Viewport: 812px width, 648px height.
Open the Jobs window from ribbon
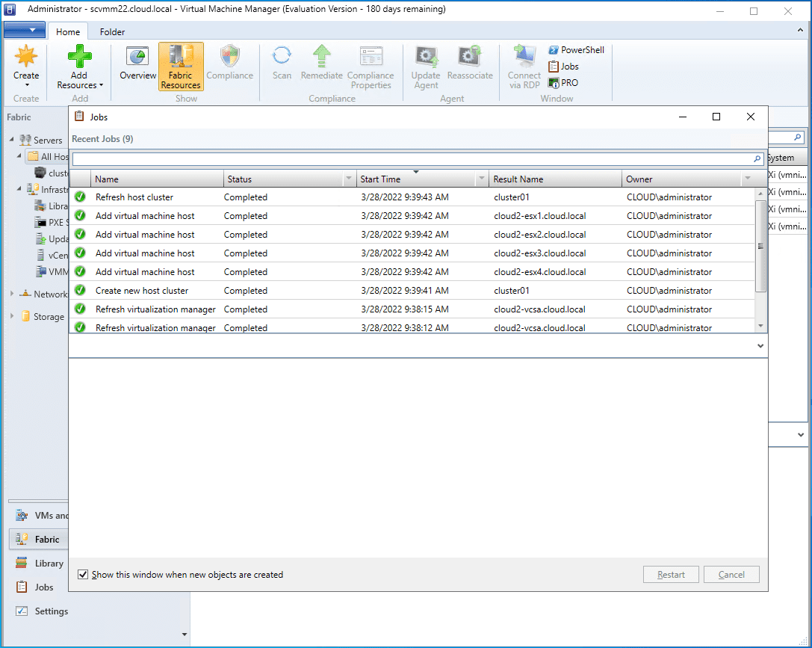pyautogui.click(x=563, y=67)
